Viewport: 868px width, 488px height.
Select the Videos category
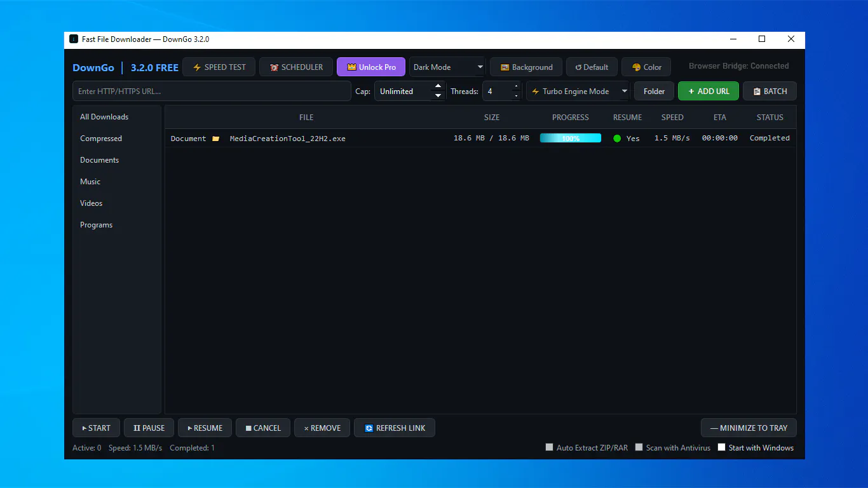tap(116, 203)
